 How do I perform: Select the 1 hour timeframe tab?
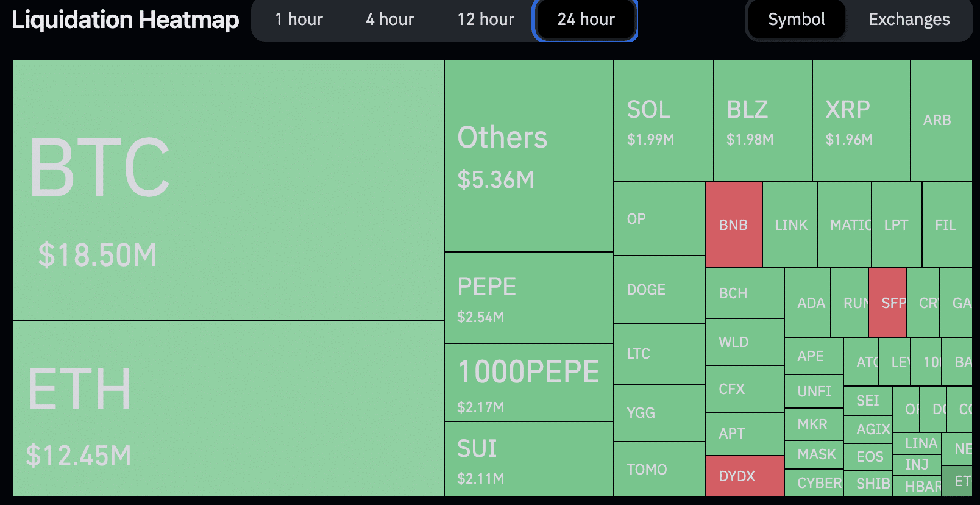[x=299, y=20]
